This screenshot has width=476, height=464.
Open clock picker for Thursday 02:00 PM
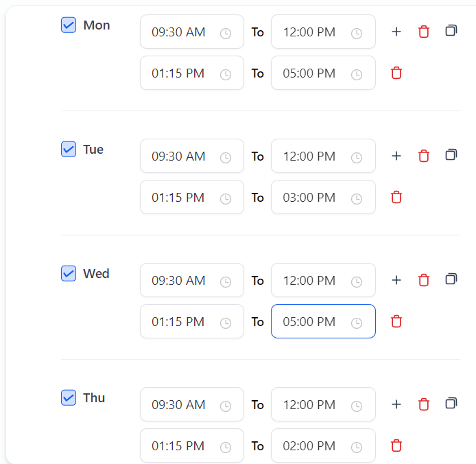(357, 447)
